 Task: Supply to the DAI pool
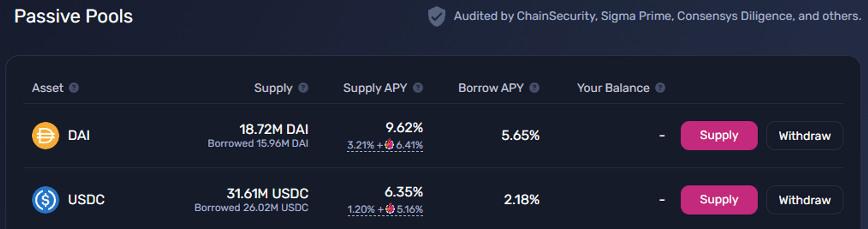pos(719,136)
